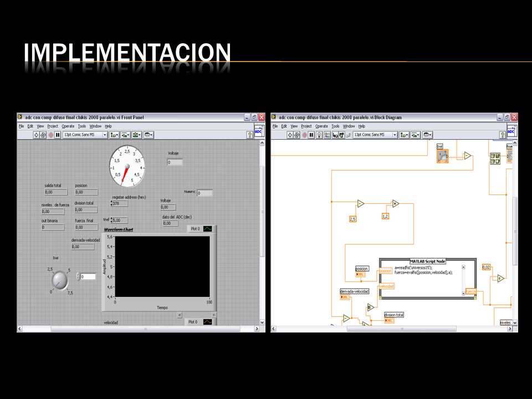Click the Dial numeric value field

pyautogui.click(x=88, y=277)
